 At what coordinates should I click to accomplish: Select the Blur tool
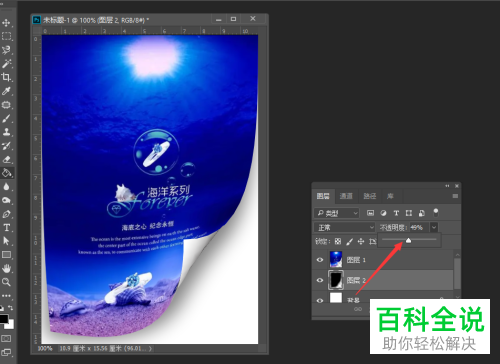pos(6,187)
